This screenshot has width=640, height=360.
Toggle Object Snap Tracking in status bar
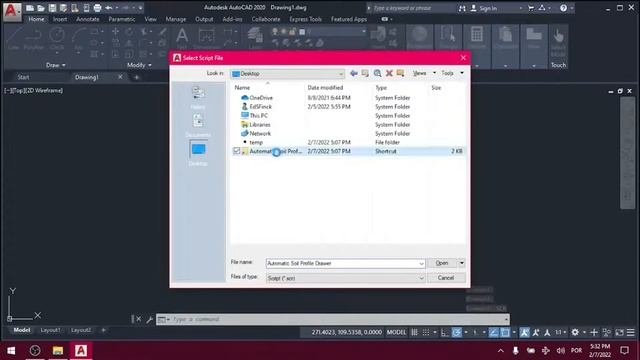coord(493,332)
